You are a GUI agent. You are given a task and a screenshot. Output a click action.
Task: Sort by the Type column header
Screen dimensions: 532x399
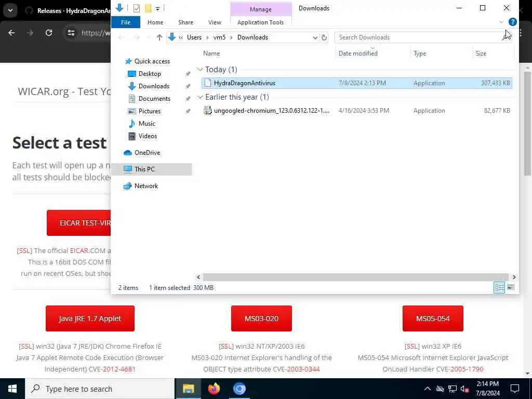pos(420,54)
